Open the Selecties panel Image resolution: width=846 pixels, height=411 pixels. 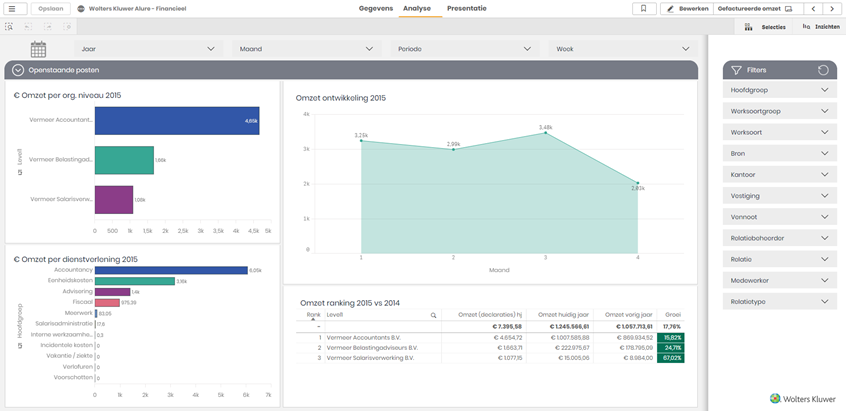(x=765, y=26)
